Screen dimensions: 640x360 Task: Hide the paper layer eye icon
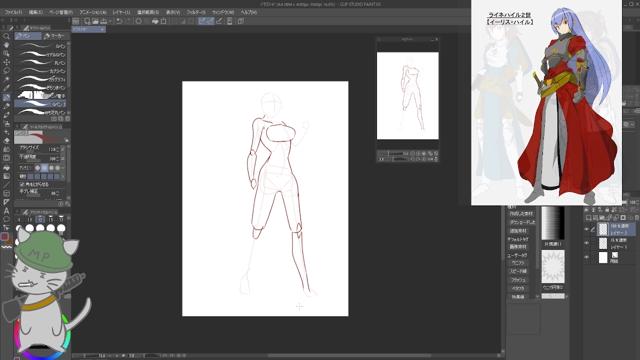pyautogui.click(x=587, y=257)
